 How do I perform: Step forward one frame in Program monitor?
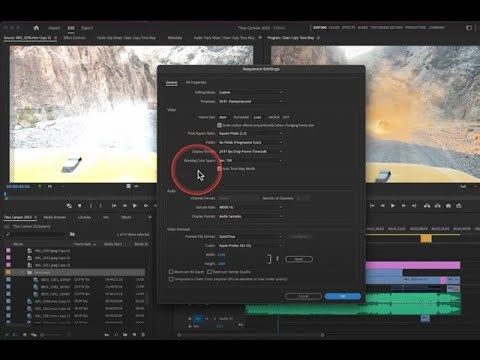click(403, 206)
